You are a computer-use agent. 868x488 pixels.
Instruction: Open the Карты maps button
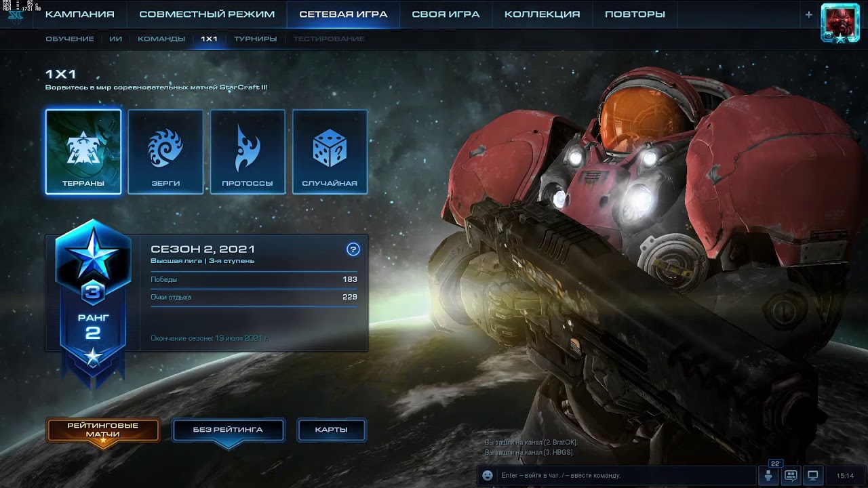pyautogui.click(x=332, y=430)
